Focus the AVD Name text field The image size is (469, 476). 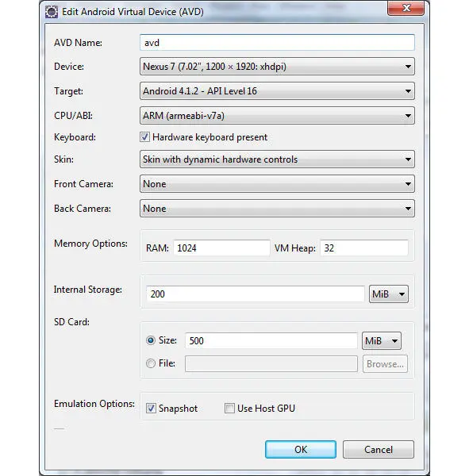[x=277, y=43]
